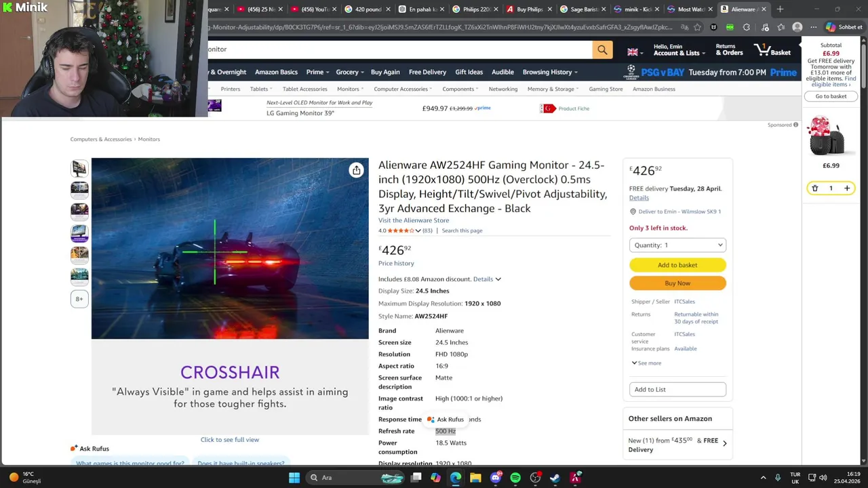Click Monitors breadcrumb link
This screenshot has width=868, height=488.
(149, 139)
